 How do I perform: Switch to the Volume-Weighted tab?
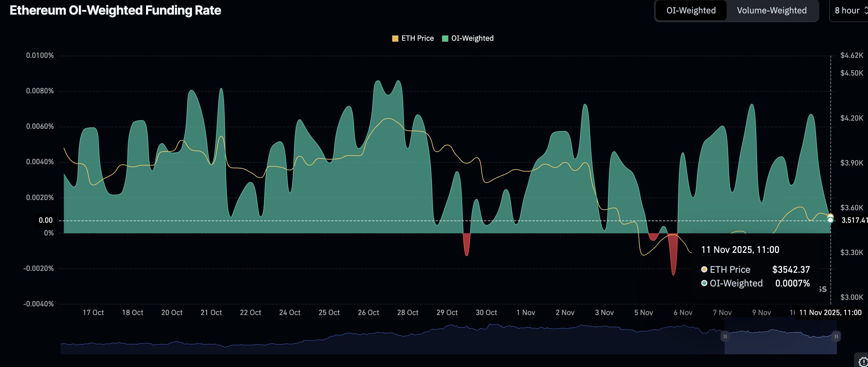pos(772,11)
